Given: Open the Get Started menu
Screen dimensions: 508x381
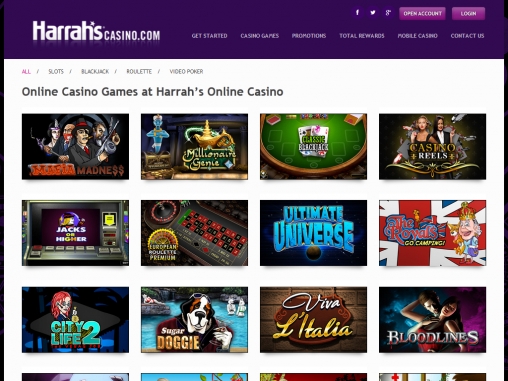Looking at the screenshot, I should [x=209, y=36].
